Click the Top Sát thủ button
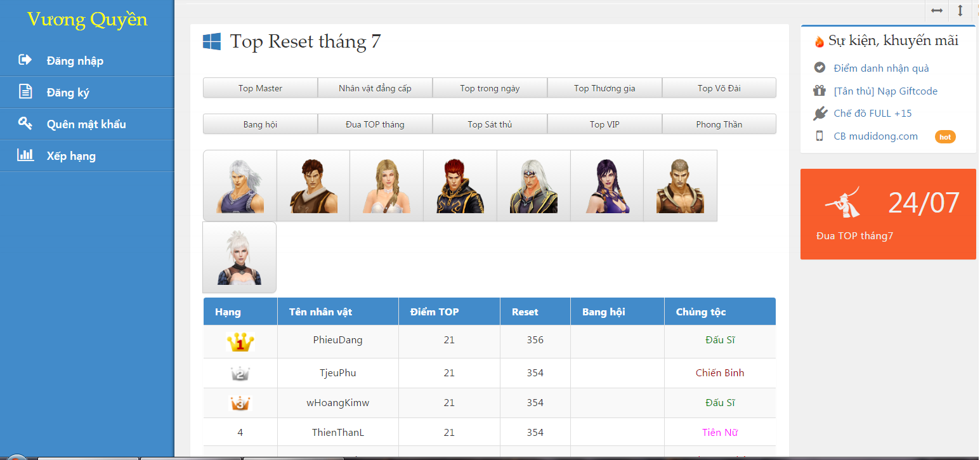Screen dimensions: 980x460 coord(490,124)
